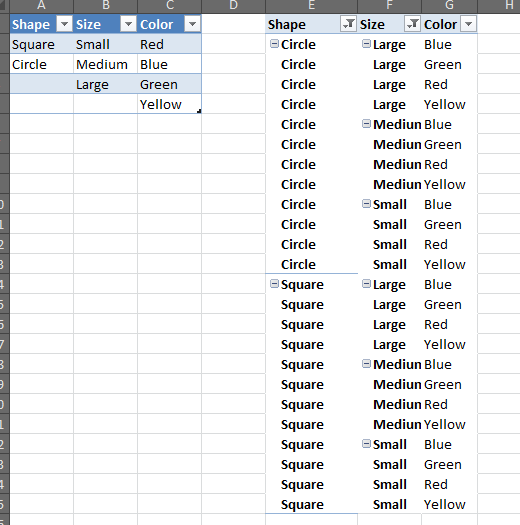The image size is (520, 525).
Task: Select Yellow in Square Small group
Action: 449,504
